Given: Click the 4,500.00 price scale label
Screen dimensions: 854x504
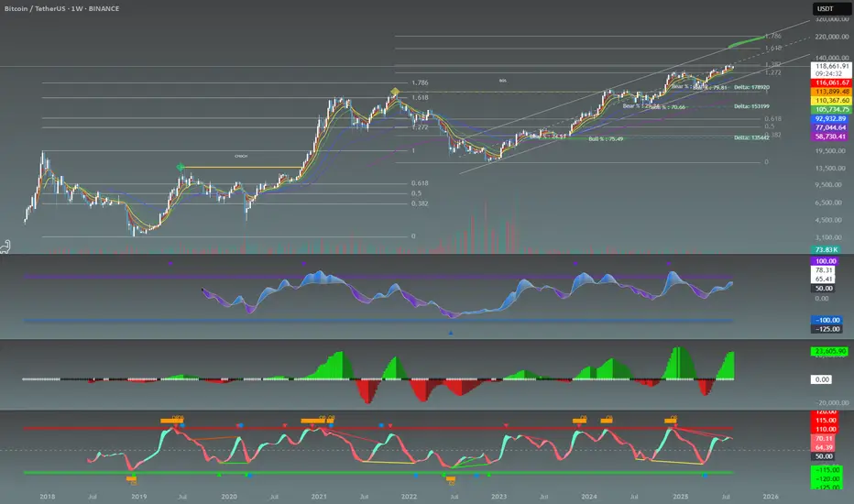Looking at the screenshot, I should (828, 220).
